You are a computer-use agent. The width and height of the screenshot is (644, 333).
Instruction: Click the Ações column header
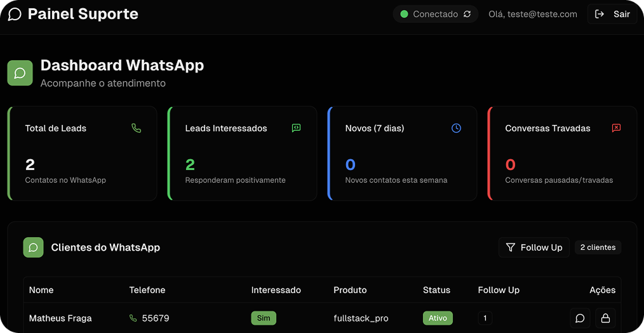click(603, 290)
